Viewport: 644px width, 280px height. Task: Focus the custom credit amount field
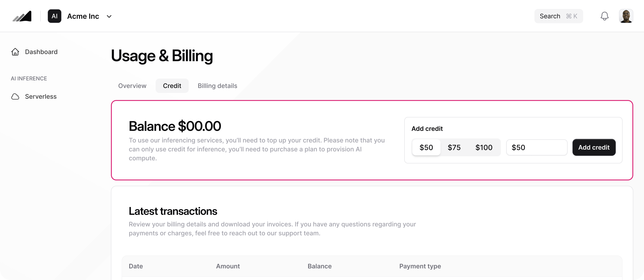pos(536,148)
